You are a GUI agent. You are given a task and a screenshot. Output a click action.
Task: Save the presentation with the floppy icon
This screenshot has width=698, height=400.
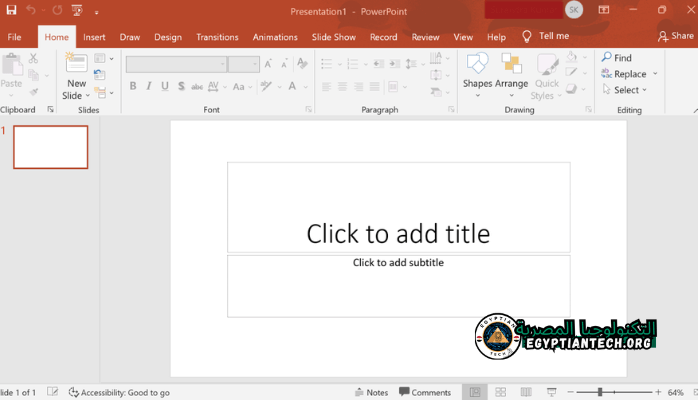click(x=11, y=10)
